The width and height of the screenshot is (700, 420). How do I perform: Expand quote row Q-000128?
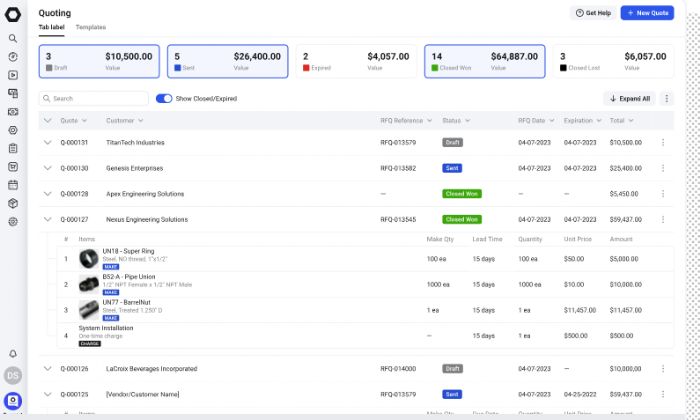pos(48,194)
